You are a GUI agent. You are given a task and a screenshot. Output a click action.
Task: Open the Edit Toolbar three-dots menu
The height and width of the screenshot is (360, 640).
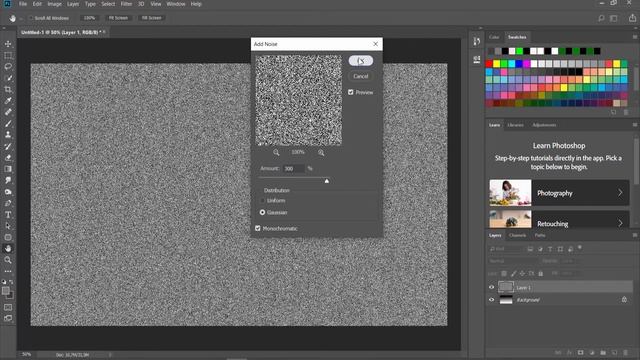click(x=8, y=271)
